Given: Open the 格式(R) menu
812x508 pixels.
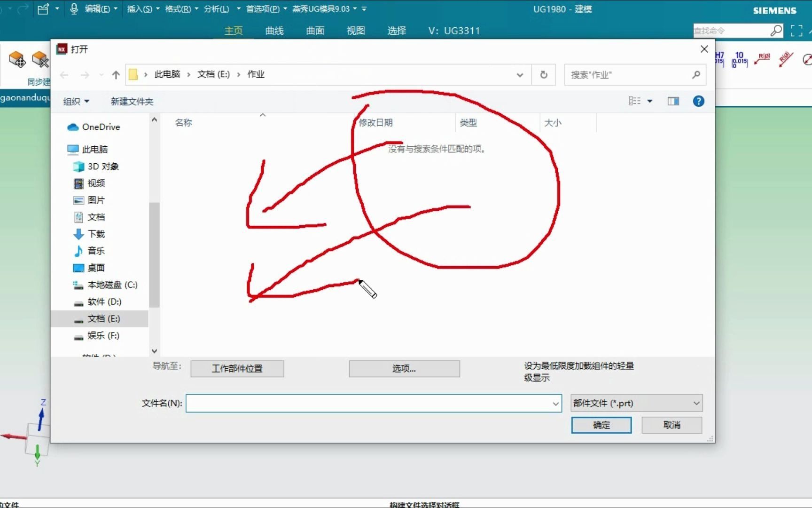Looking at the screenshot, I should tap(181, 9).
